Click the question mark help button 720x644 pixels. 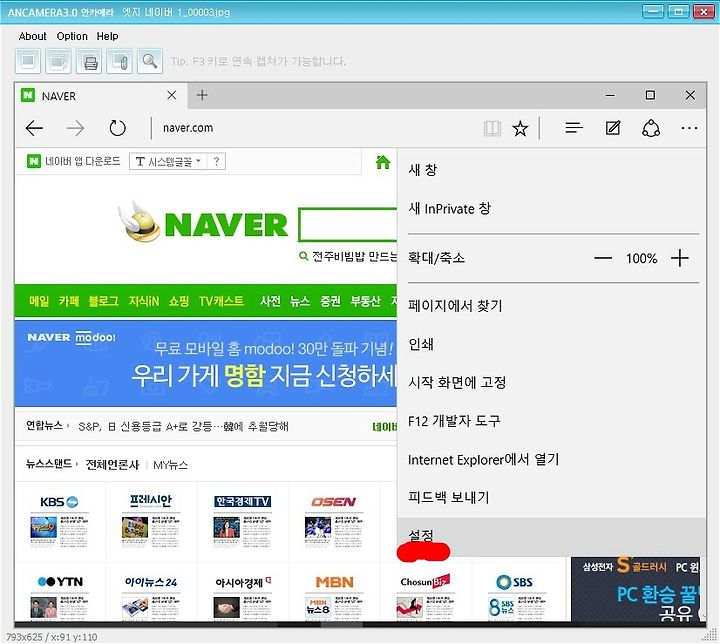click(x=216, y=162)
